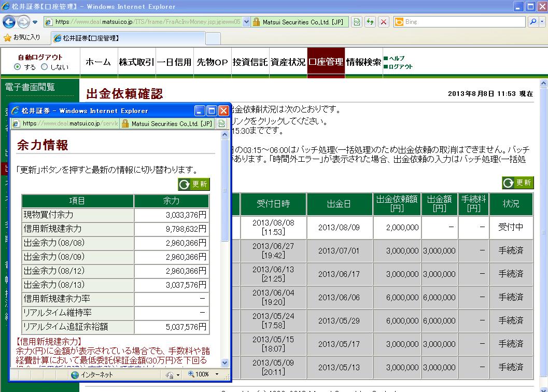This screenshot has width=548, height=392.
Task: Click the popup's vertical scrollbar down arrow
Action: tap(225, 363)
